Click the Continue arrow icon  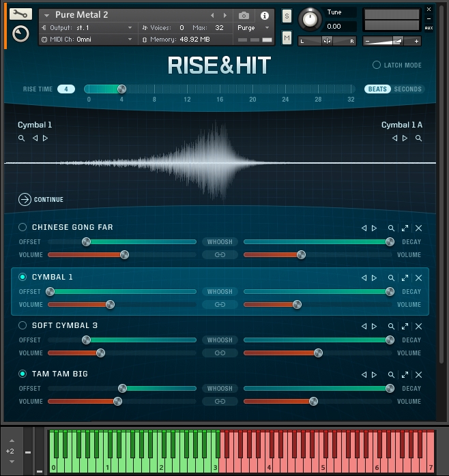click(x=25, y=199)
